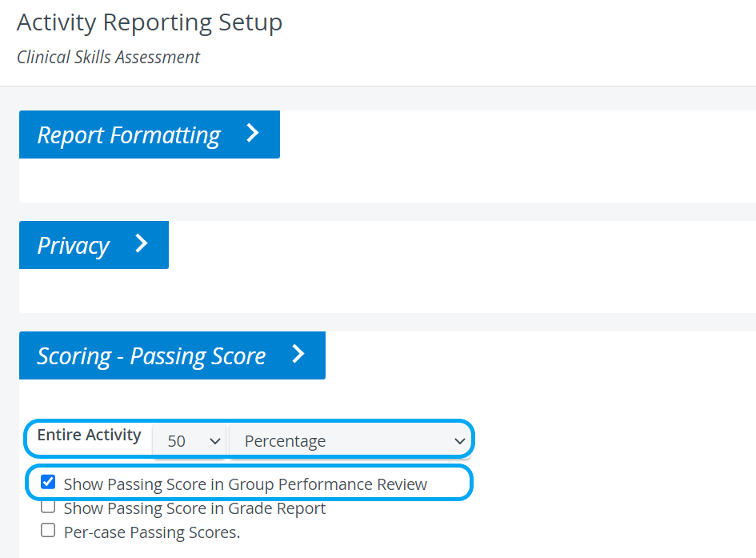Click the empty panel area under Report Formatting
Screen dimensions: 756x558
386,180
